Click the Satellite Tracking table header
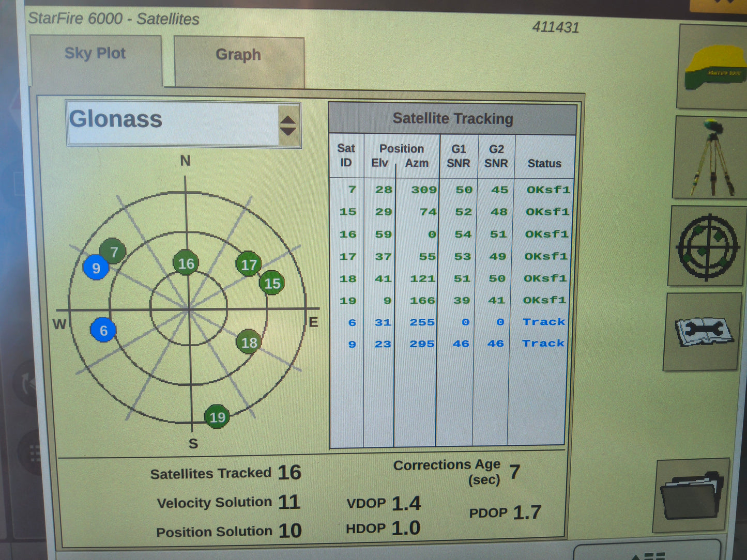 pos(453,118)
